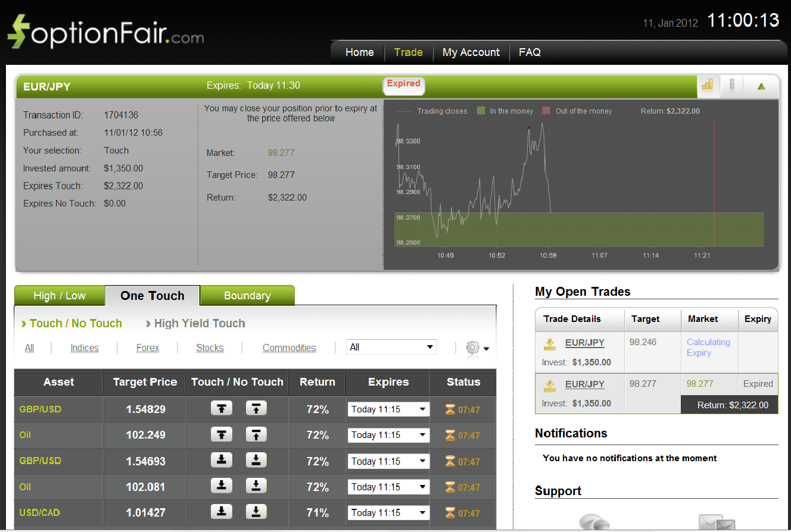Switch to the Boundary tab
The image size is (791, 532).
coord(247,295)
